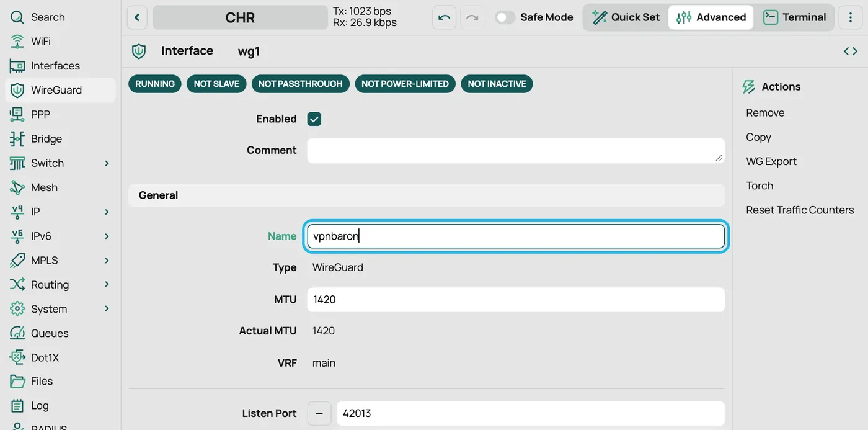The image size is (868, 430).
Task: Open the three-dot more options menu
Action: click(850, 17)
